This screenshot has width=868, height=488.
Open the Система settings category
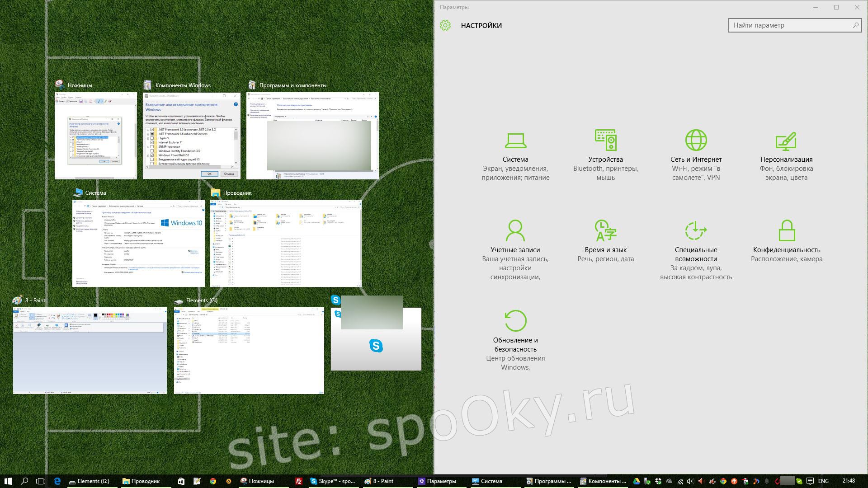pos(515,156)
